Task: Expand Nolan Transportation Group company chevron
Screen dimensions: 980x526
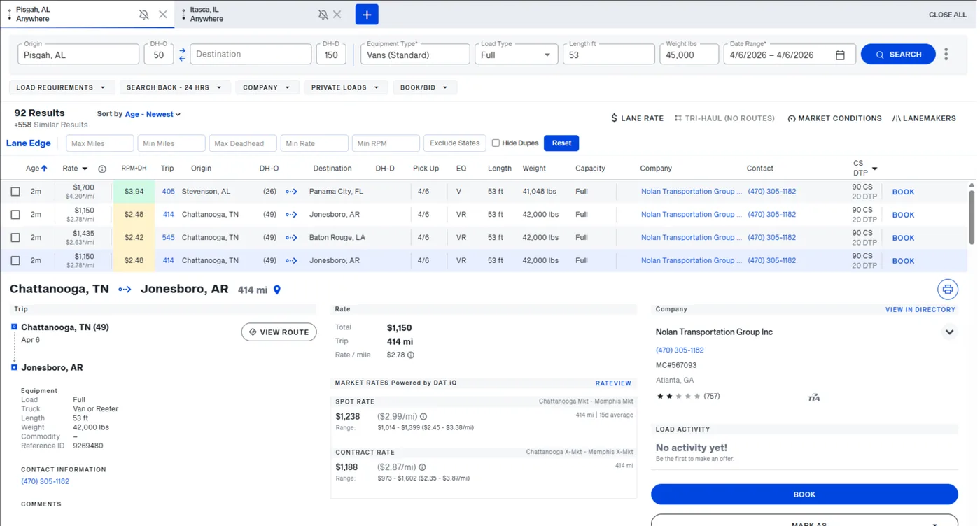Action: point(949,332)
